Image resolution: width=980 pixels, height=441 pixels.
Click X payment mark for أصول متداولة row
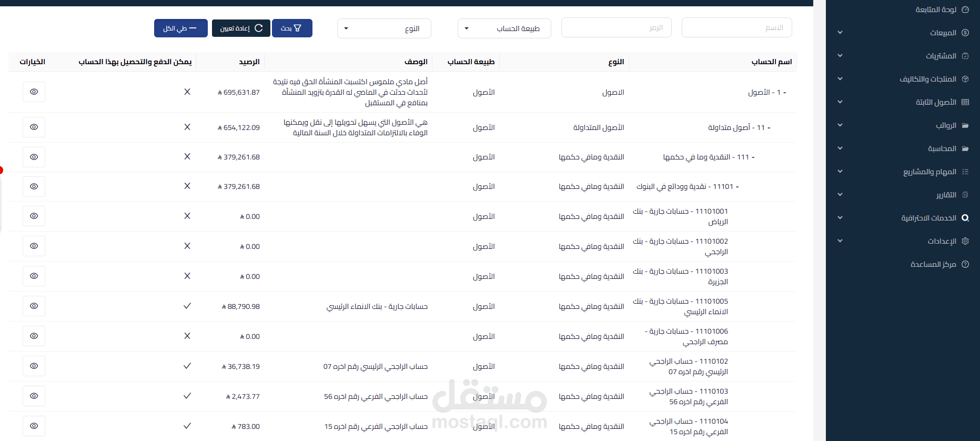[x=187, y=127]
